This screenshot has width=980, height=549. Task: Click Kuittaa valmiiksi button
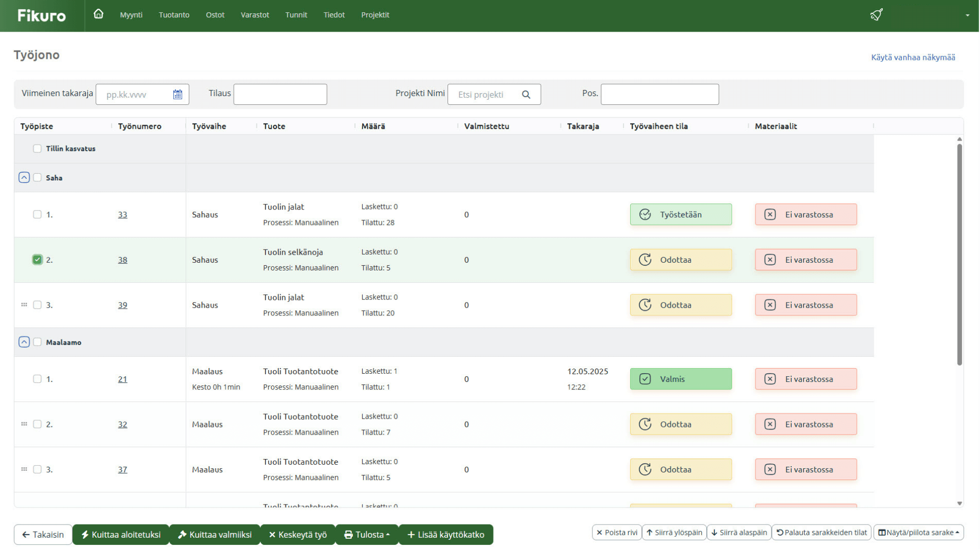point(215,535)
